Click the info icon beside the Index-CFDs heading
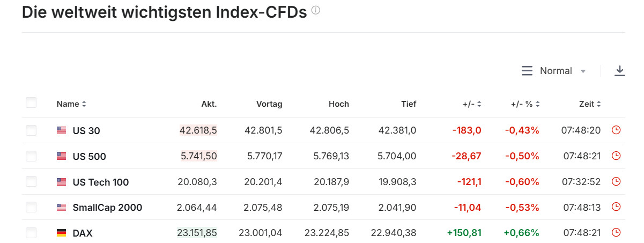 tap(316, 10)
